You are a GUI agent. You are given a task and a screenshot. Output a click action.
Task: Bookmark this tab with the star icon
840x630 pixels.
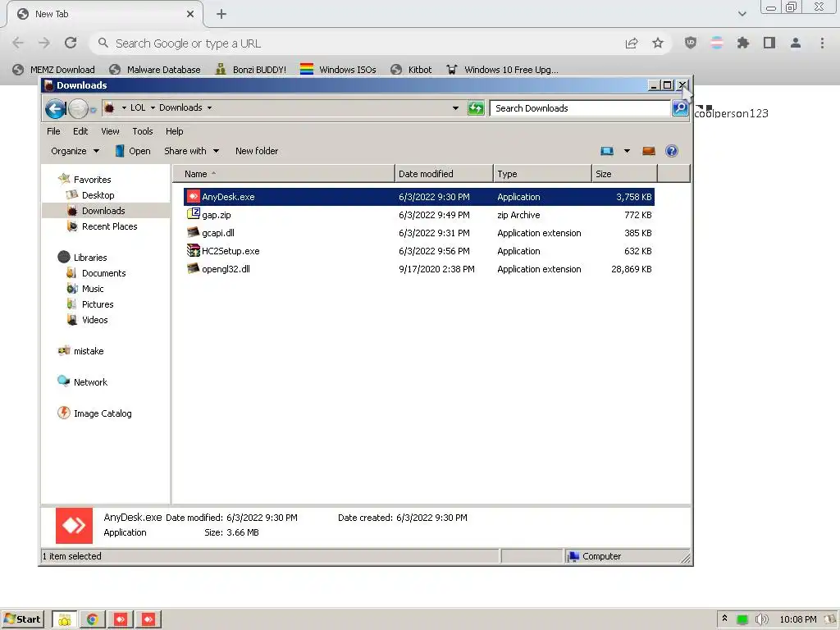[658, 43]
